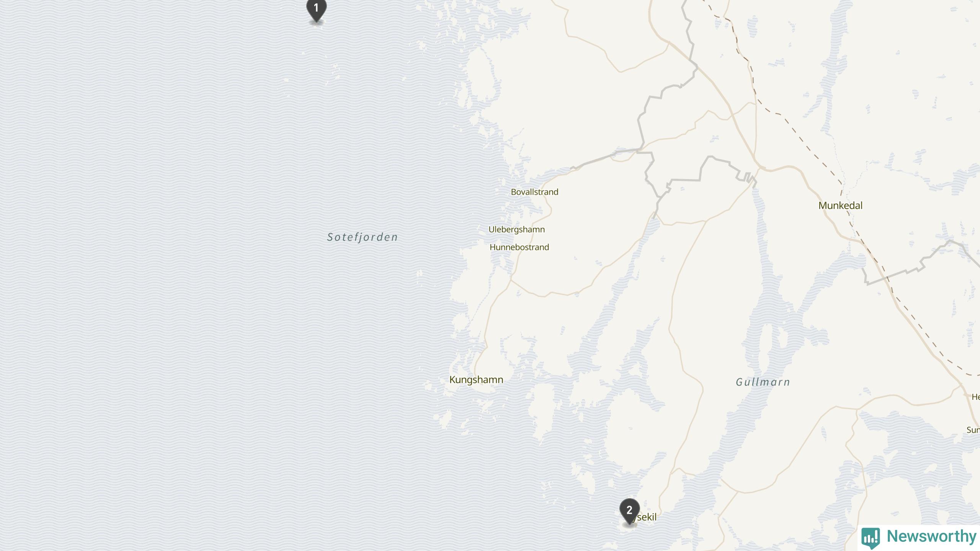Click map marker number 1
The height and width of the screenshot is (551, 980).
(316, 9)
